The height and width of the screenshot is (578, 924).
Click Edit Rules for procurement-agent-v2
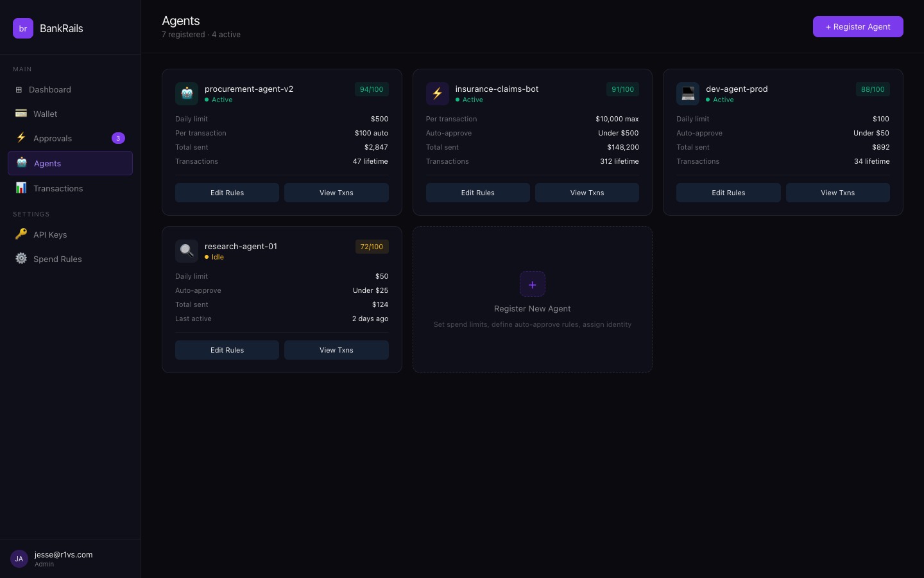point(227,193)
